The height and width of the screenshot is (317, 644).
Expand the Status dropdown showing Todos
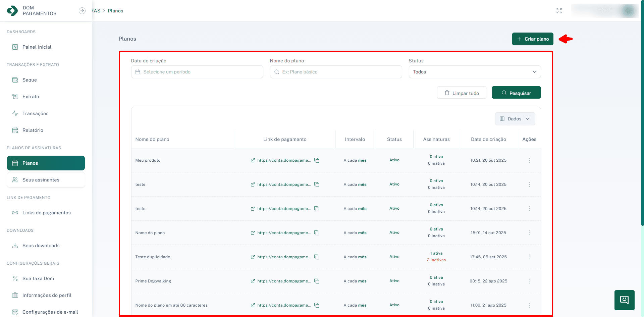tap(475, 72)
